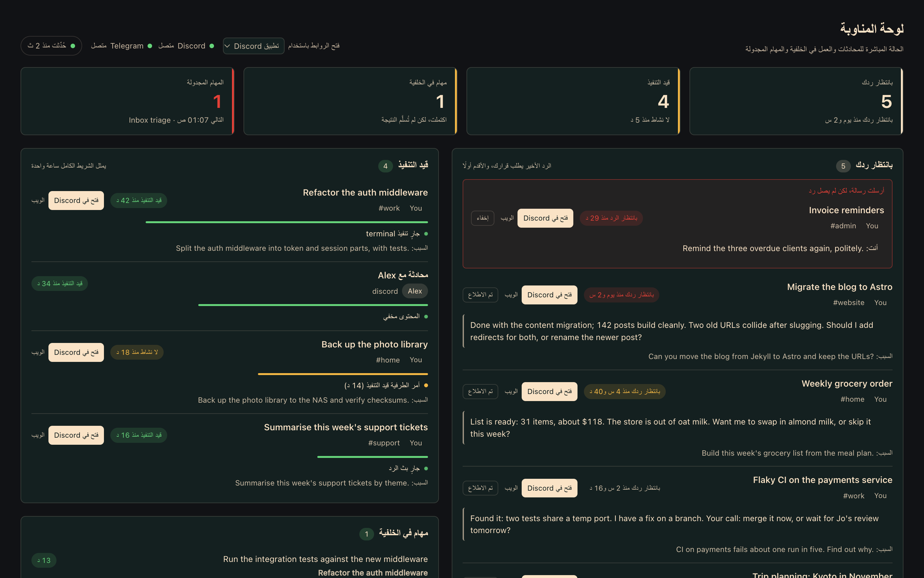Click the #website tag on Migrate the blog
This screenshot has width=924, height=578.
(848, 303)
